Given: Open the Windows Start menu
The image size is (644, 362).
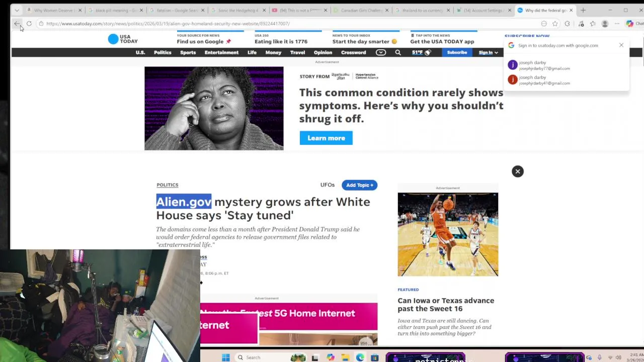Looking at the screenshot, I should (226, 357).
